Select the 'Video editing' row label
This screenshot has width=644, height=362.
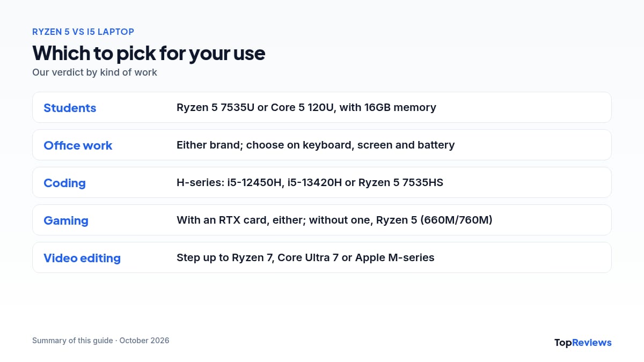click(x=82, y=258)
